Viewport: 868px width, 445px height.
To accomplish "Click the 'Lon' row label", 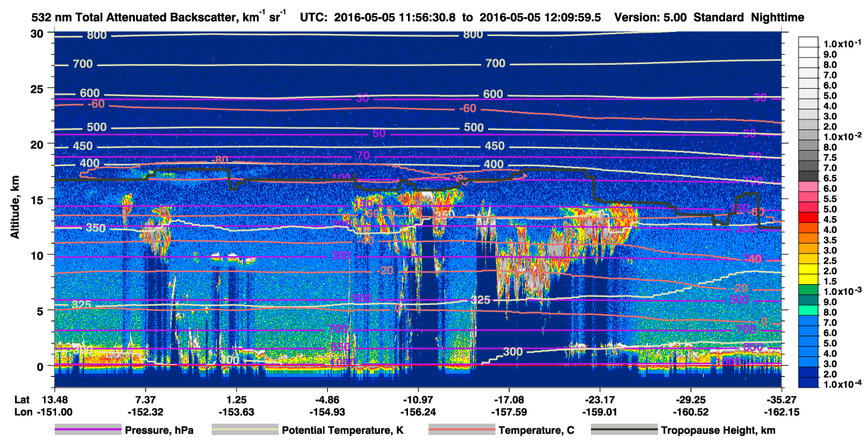I will click(x=22, y=412).
